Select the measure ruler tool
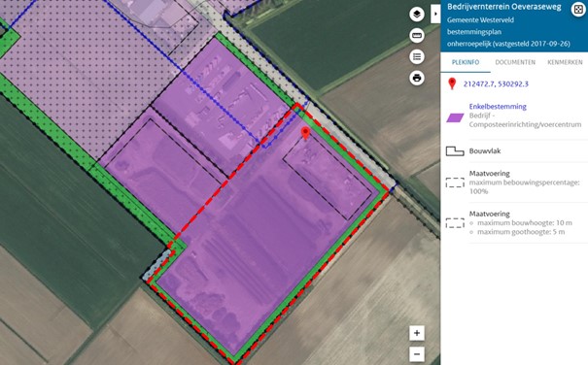 click(417, 36)
